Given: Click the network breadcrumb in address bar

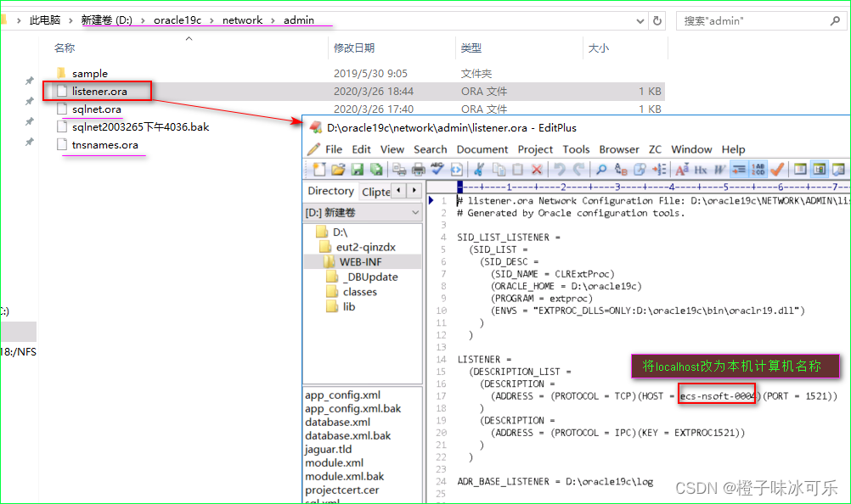Looking at the screenshot, I should (x=243, y=20).
